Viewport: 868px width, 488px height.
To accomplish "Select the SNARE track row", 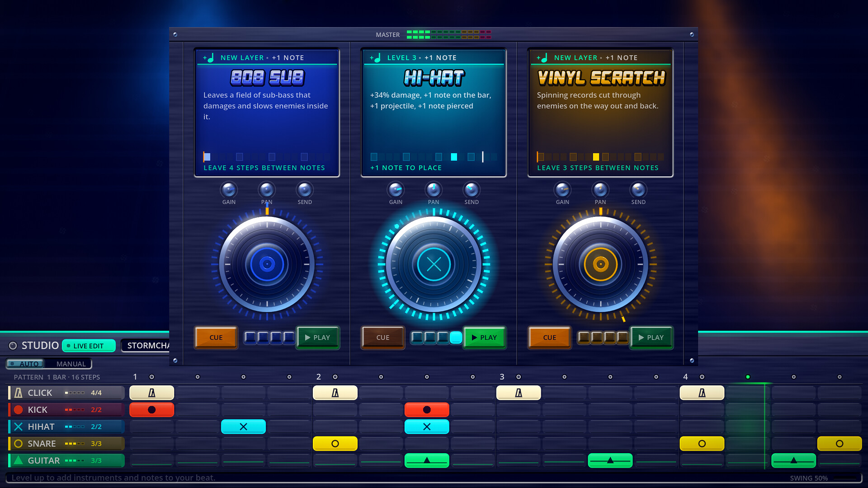I will coord(66,444).
